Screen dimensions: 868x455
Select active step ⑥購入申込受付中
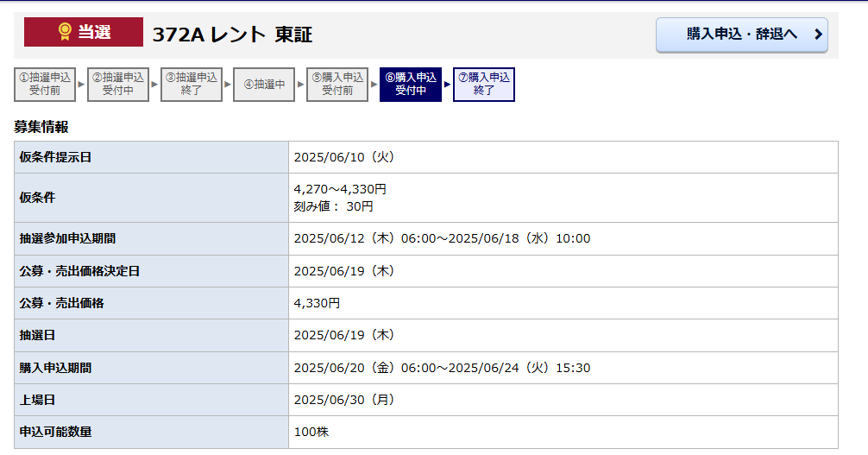point(410,85)
